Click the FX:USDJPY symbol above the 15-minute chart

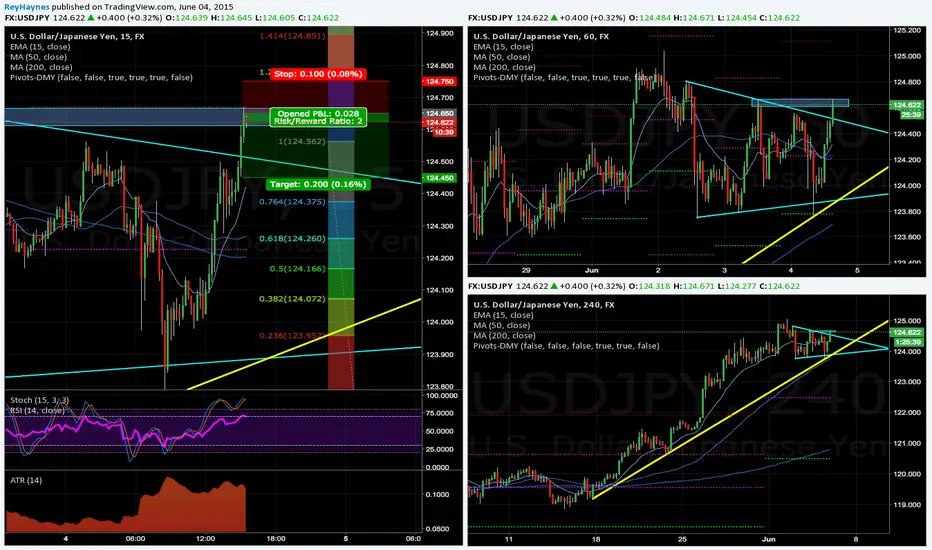click(x=27, y=18)
